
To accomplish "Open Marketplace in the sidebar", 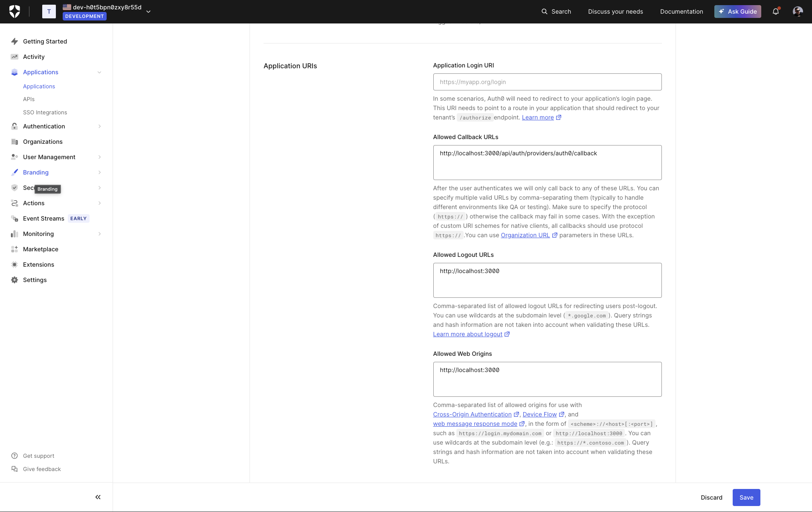I will click(41, 249).
